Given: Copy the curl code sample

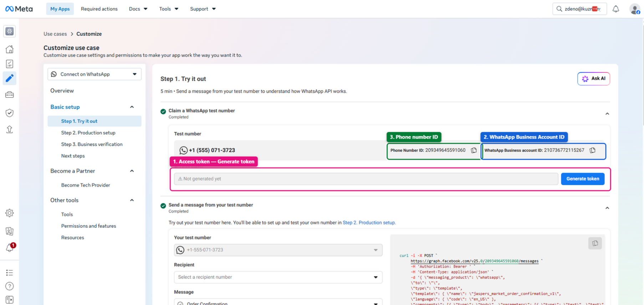Looking at the screenshot, I should (x=595, y=243).
